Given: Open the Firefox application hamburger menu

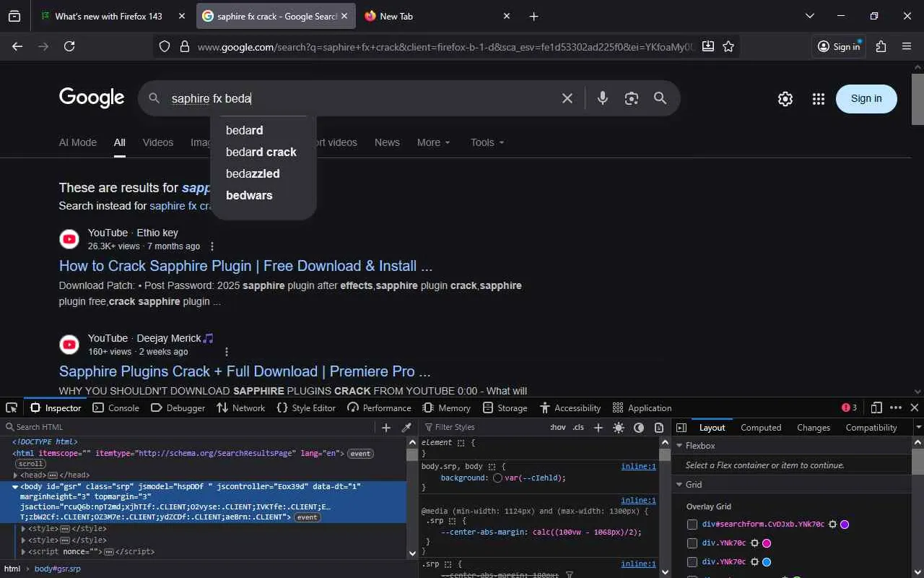Looking at the screenshot, I should click(x=907, y=46).
